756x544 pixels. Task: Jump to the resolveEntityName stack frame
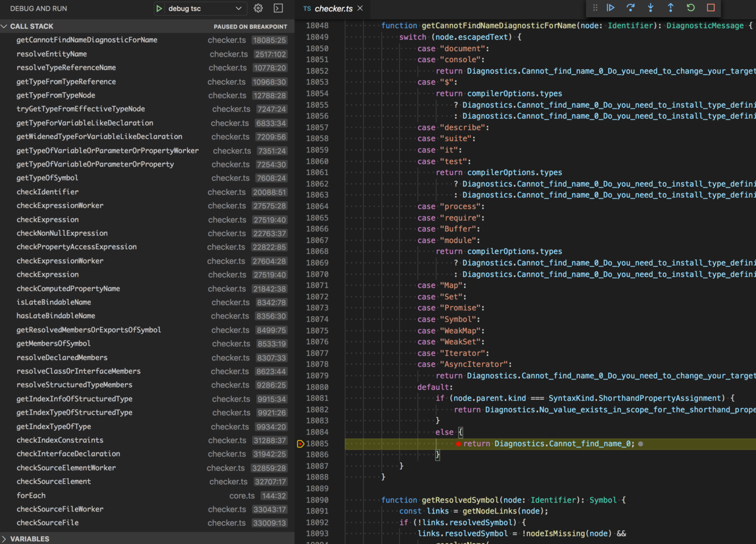coord(52,54)
